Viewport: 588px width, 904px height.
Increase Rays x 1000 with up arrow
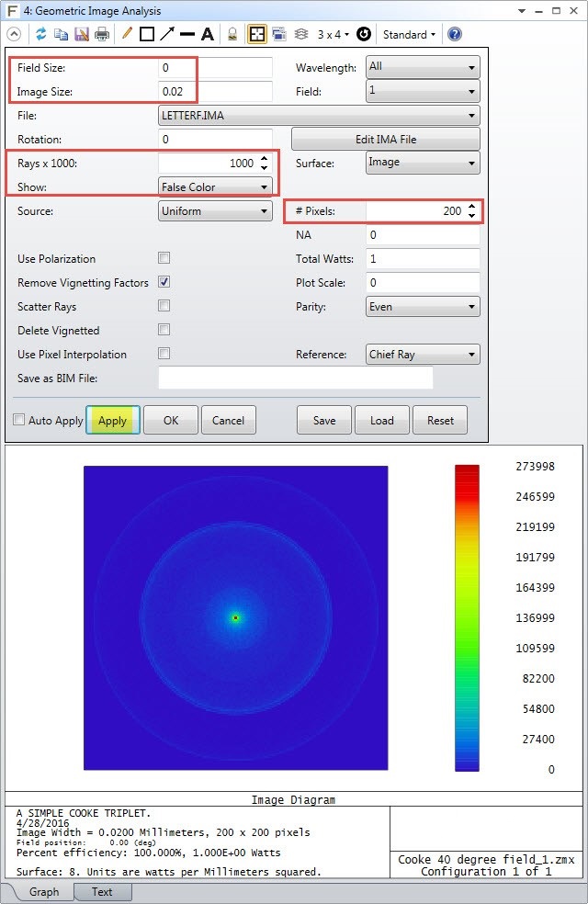264,159
